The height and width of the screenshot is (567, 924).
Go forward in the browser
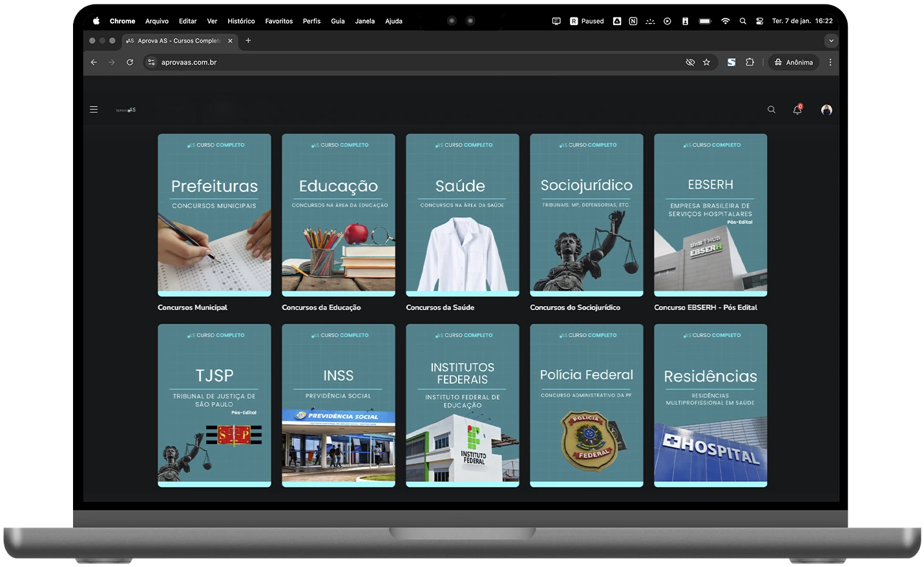coord(112,63)
